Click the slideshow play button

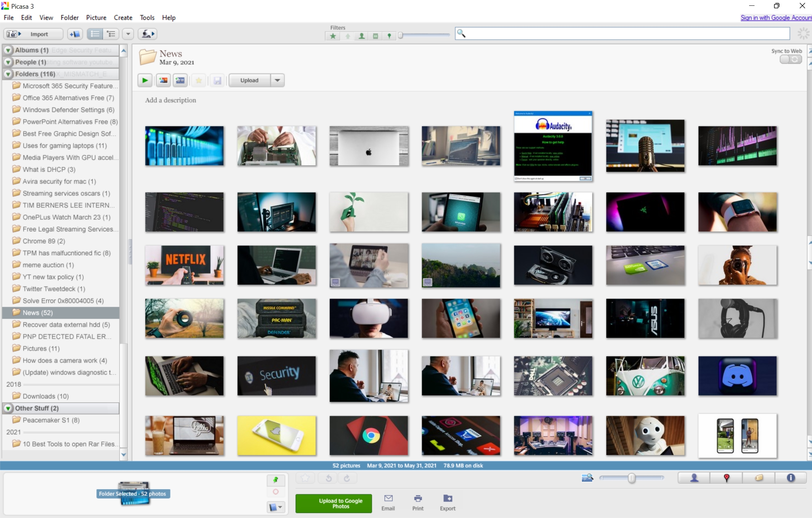click(145, 80)
